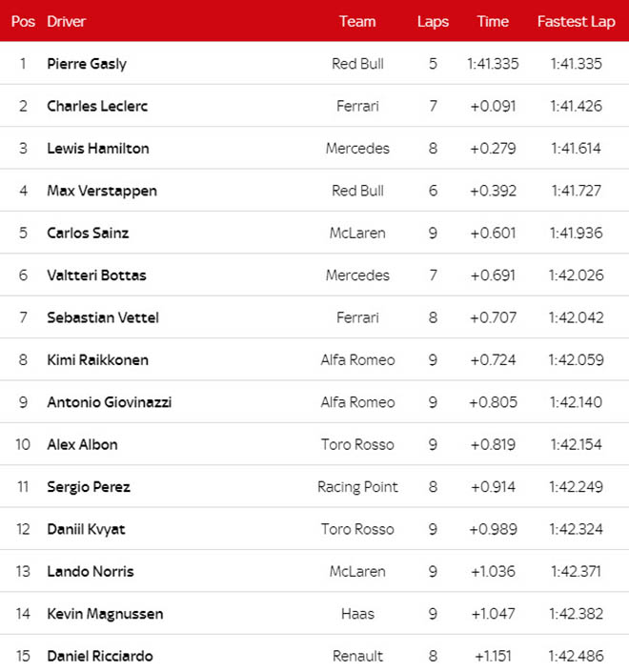Viewport: 629px width, 672px height.
Task: Click on Lewis Hamilton's name
Action: click(x=98, y=149)
